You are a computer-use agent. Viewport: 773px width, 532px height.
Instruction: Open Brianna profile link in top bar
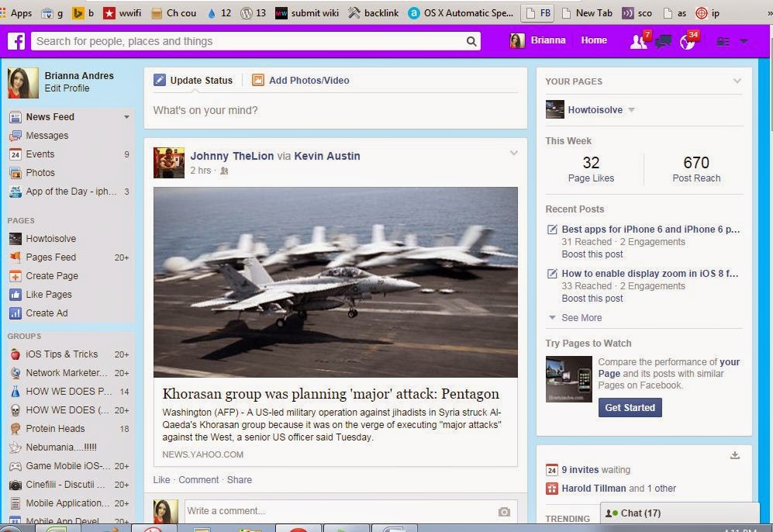547,40
